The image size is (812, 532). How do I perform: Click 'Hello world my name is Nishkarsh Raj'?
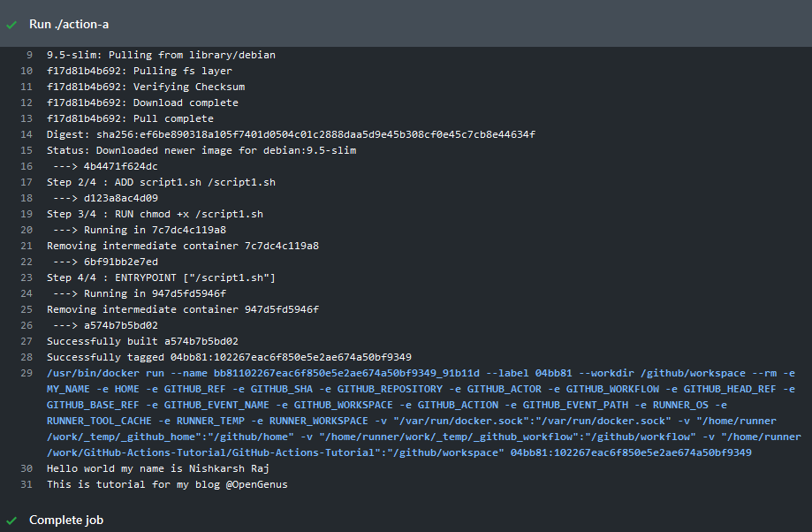pos(158,468)
